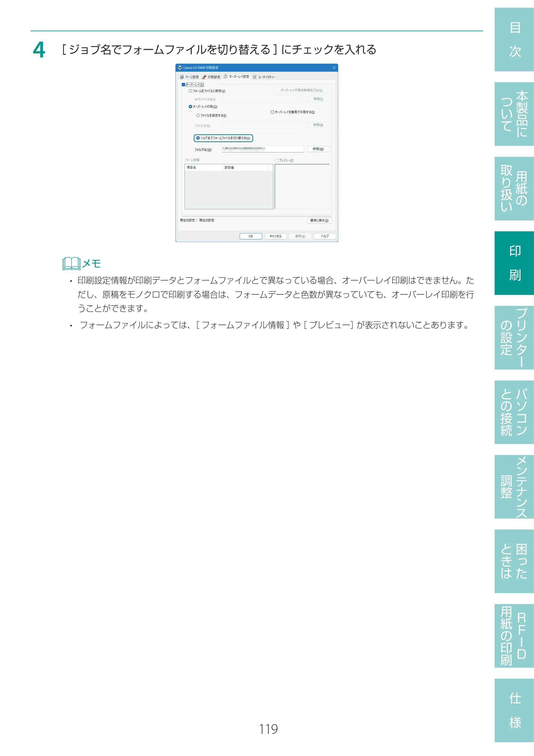Open the 印刷設定 tab
Image resolution: width=534 pixels, height=756 pixels.
211,77
